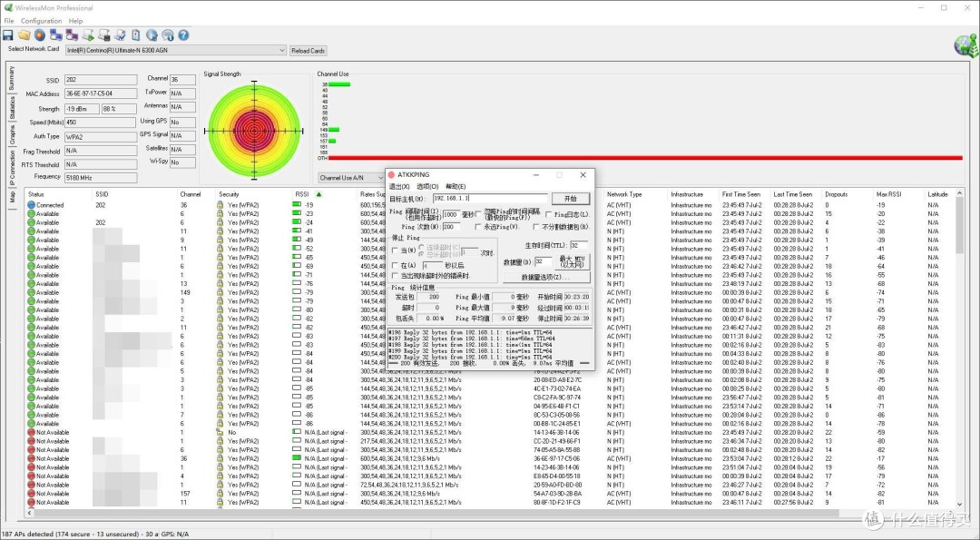Open the 帮助(E) menu in ATKKPING

(x=456, y=186)
